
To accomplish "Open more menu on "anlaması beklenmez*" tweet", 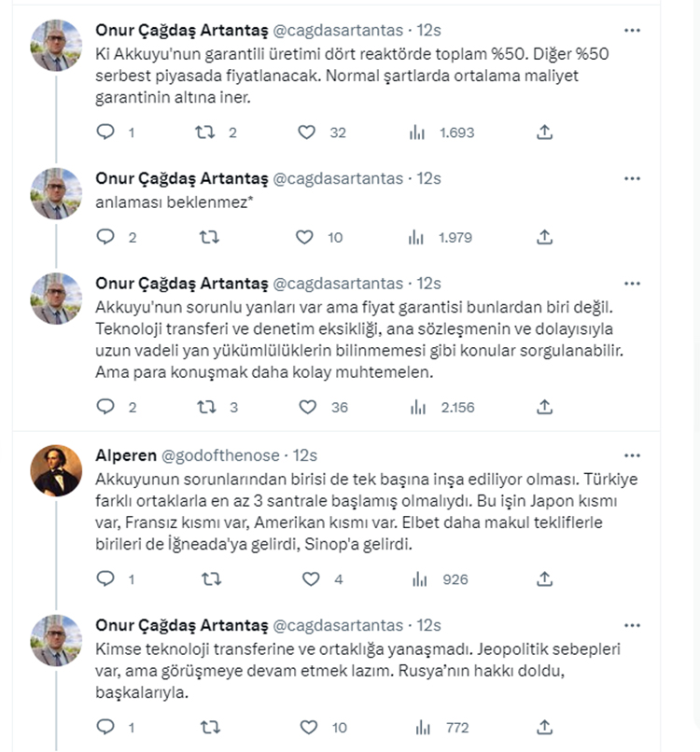I will 632,178.
